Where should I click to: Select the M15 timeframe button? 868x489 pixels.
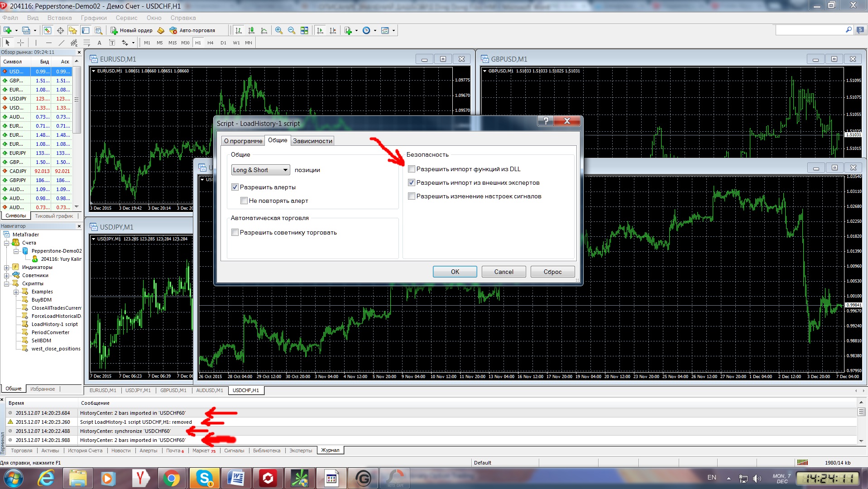(x=173, y=43)
